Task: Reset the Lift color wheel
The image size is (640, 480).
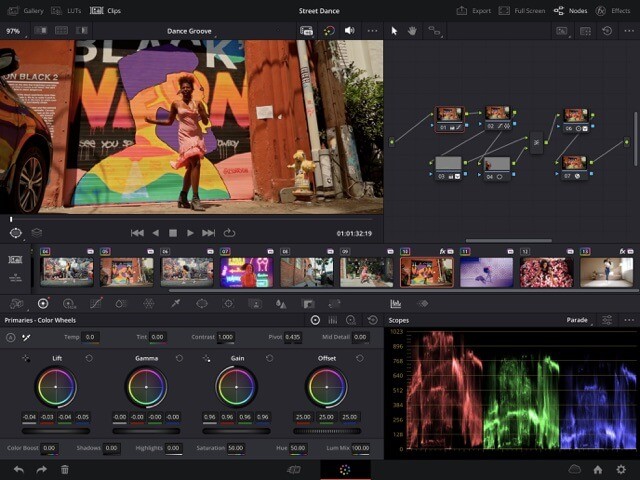Action: [89, 357]
